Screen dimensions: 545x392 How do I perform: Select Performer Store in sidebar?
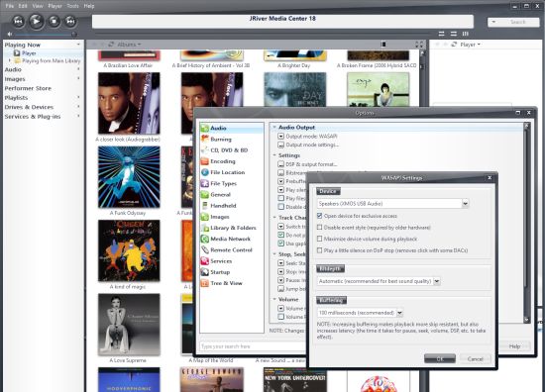click(28, 88)
